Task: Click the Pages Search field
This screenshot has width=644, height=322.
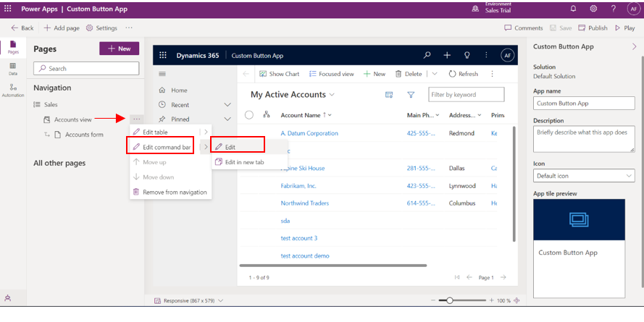Action: [x=86, y=69]
